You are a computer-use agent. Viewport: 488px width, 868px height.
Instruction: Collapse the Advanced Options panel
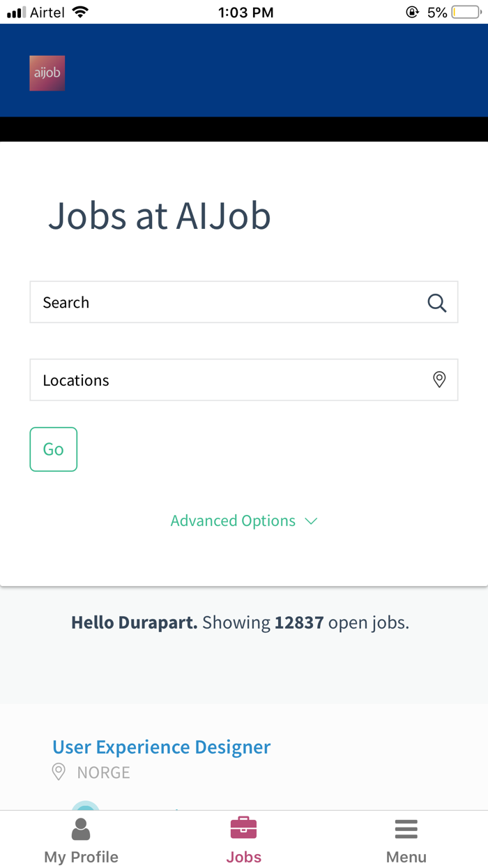(233, 521)
